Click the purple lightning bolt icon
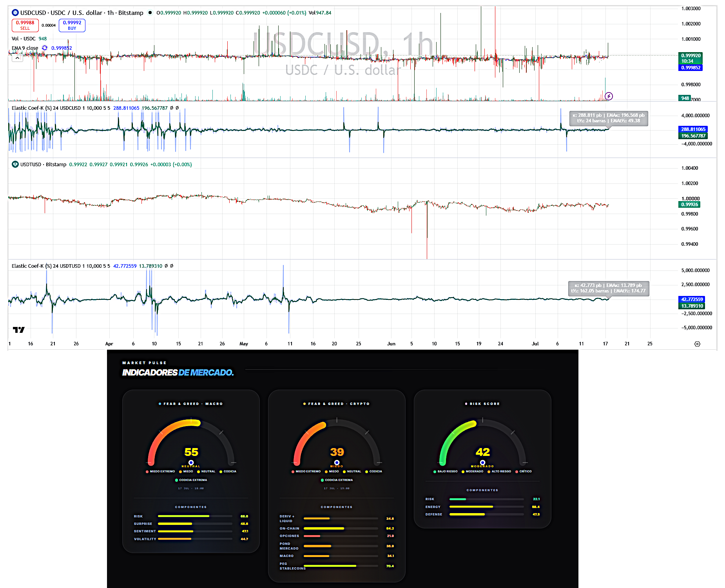This screenshot has width=725, height=588. 609,96
